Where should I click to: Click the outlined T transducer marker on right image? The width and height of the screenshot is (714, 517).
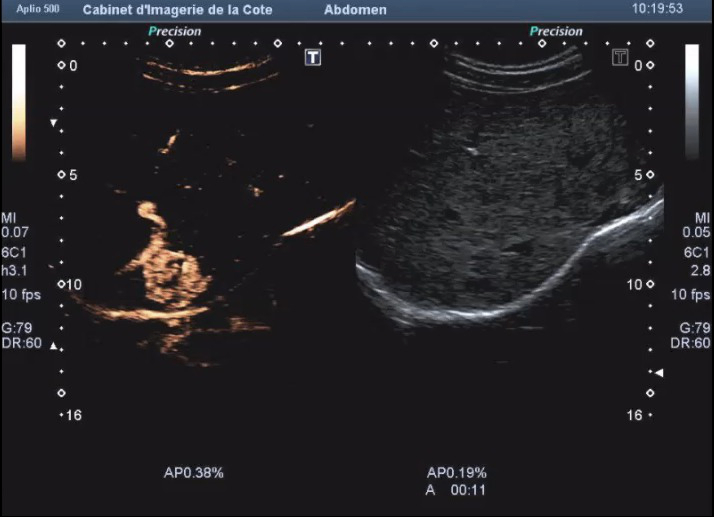619,57
